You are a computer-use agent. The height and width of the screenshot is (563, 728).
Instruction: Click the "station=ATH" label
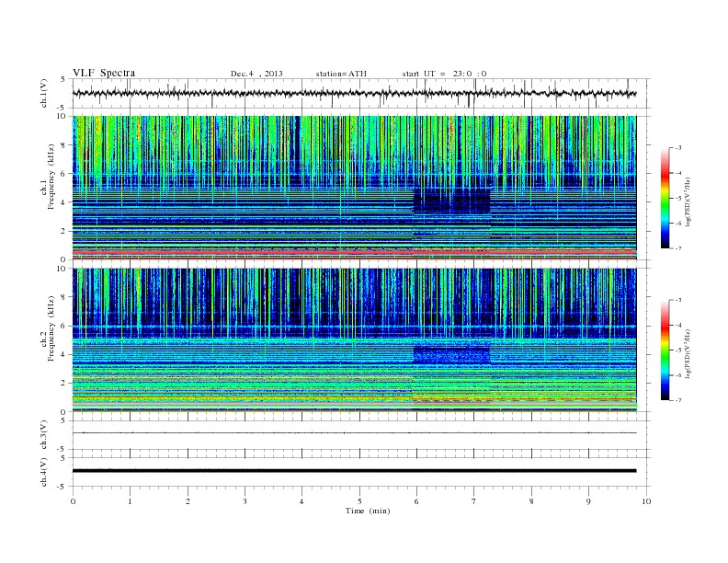341,74
